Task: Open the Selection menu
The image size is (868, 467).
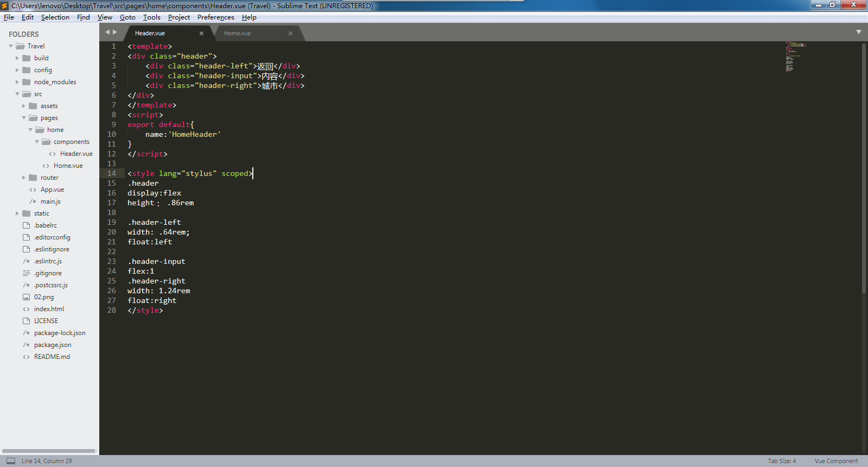Action: point(55,17)
